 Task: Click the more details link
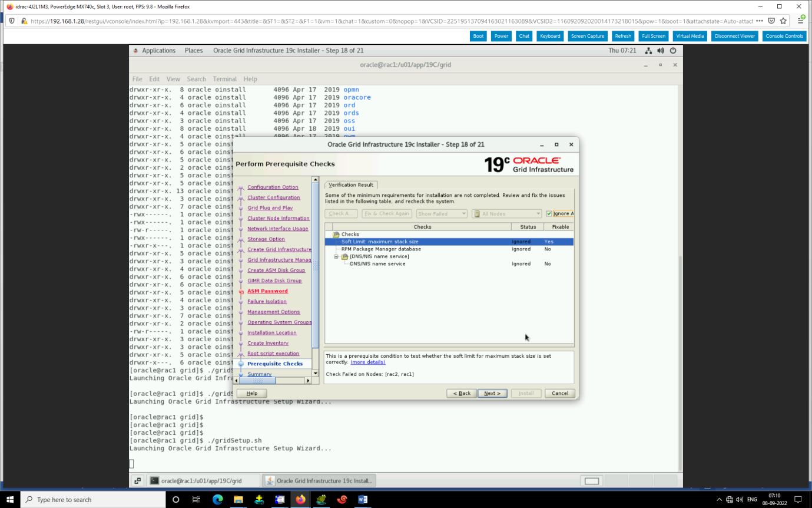(x=368, y=362)
